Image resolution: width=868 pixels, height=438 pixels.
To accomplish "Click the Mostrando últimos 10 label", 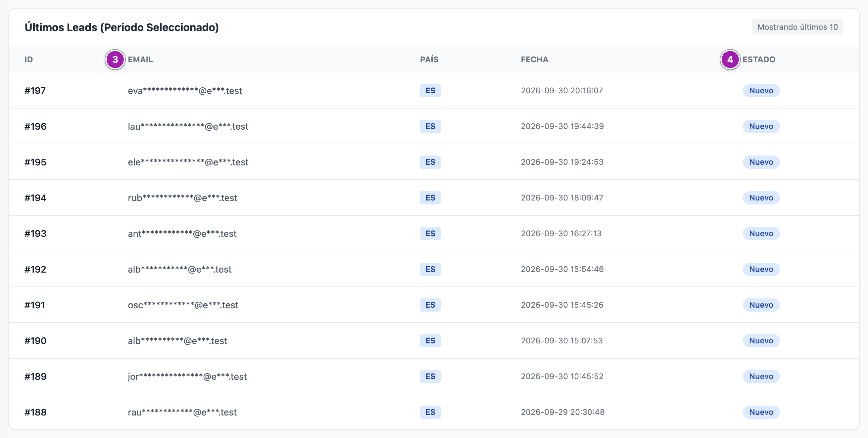I will click(x=797, y=27).
